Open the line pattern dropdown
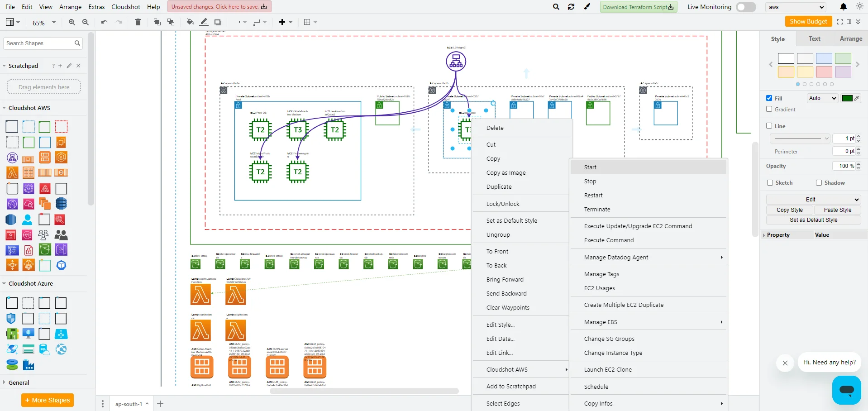The width and height of the screenshot is (868, 411). click(x=800, y=139)
